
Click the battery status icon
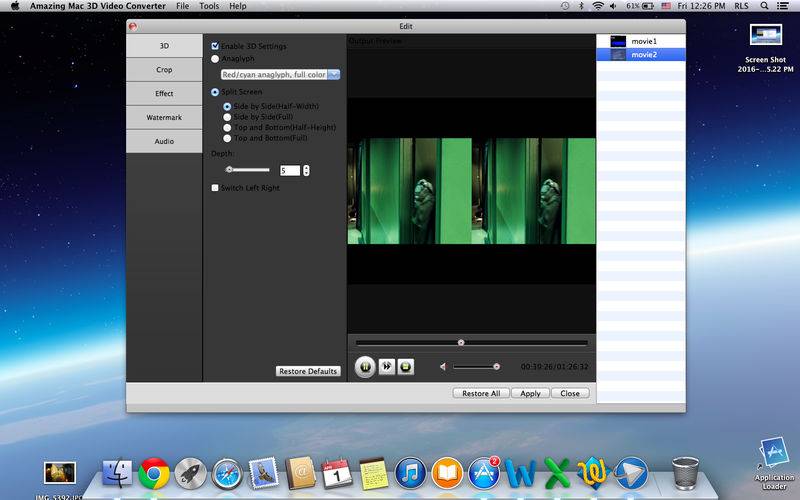click(x=648, y=6)
